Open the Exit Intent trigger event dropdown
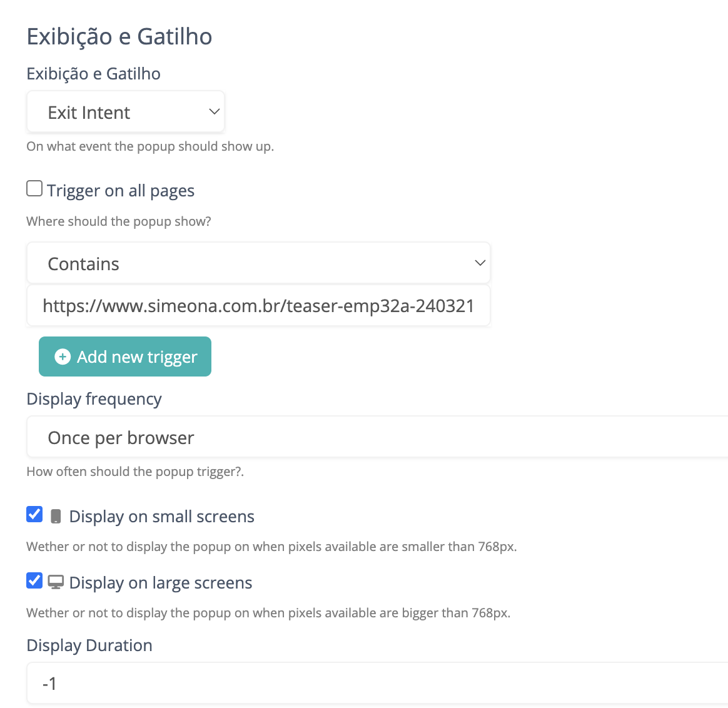728x708 pixels. coord(126,112)
